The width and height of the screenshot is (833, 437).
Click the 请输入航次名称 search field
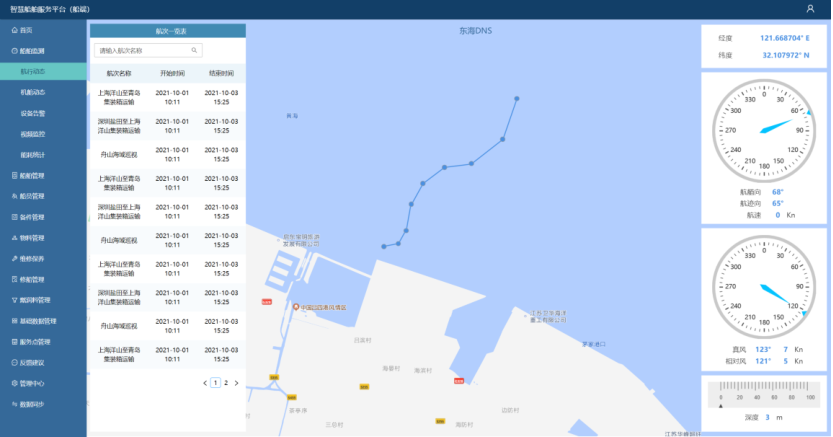pyautogui.click(x=140, y=50)
